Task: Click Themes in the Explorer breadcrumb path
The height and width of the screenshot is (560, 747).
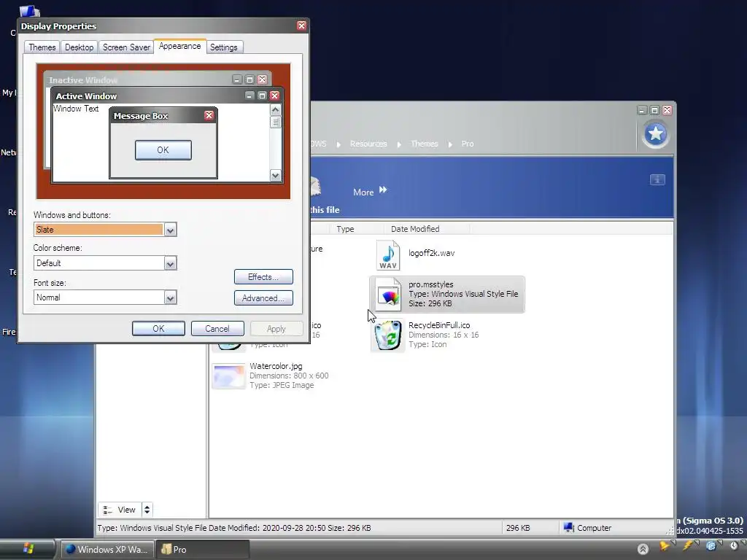Action: click(424, 144)
